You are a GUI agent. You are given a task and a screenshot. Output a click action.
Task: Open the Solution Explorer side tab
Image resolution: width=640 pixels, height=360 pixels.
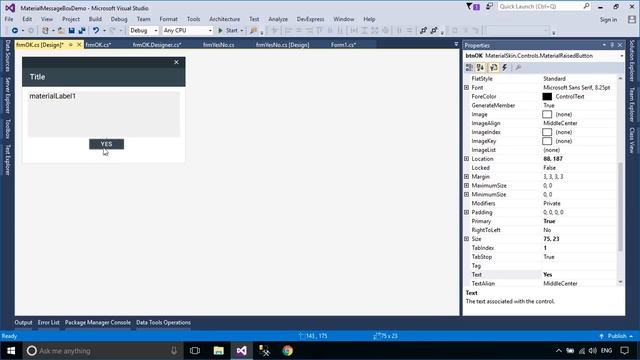[632, 60]
